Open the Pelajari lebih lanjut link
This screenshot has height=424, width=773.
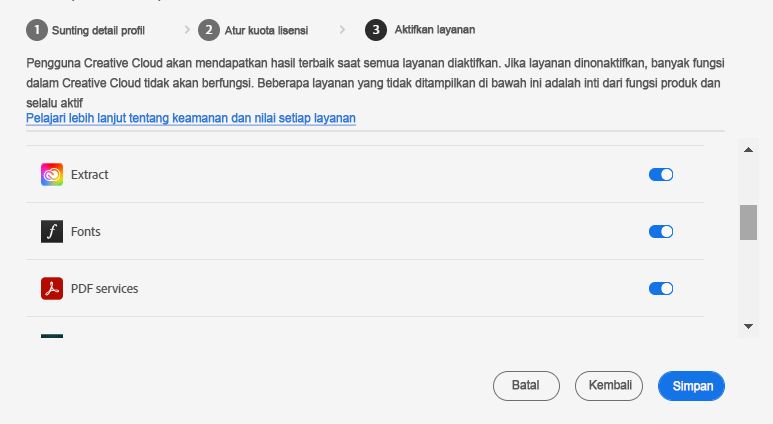click(191, 118)
